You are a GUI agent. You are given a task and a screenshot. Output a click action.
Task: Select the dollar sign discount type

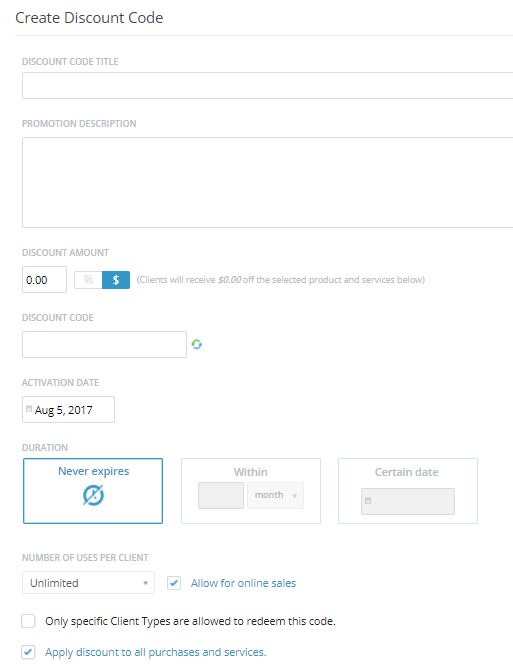pyautogui.click(x=116, y=280)
